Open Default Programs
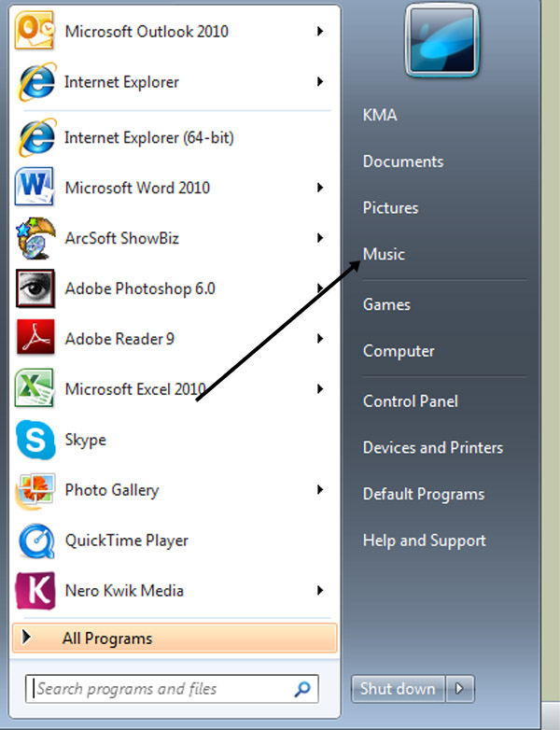The width and height of the screenshot is (560, 730). coord(424,494)
